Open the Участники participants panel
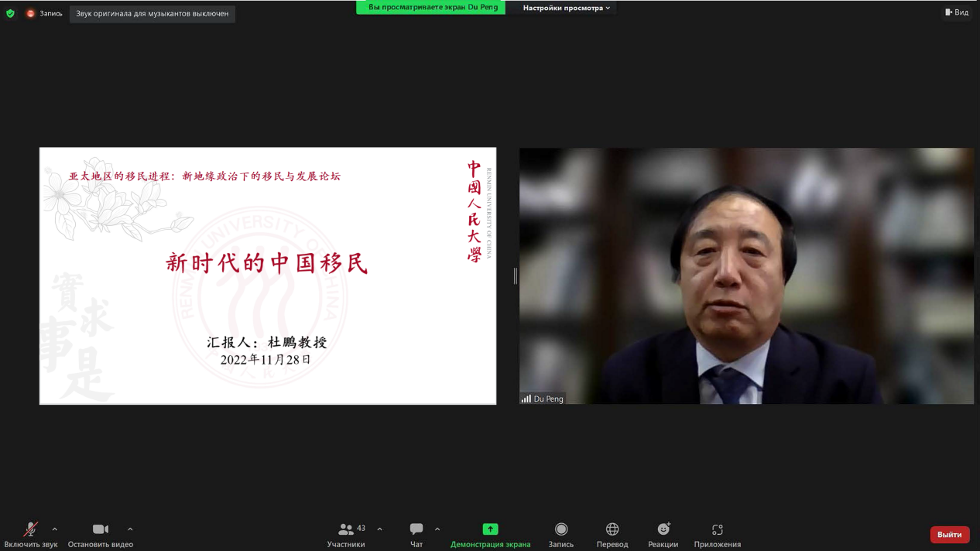980x551 pixels. click(346, 530)
